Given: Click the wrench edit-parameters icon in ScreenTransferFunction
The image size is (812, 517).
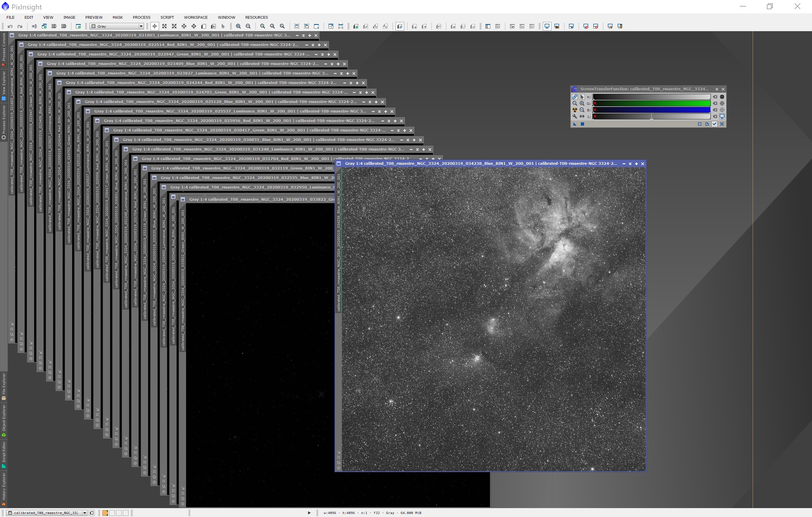Looking at the screenshot, I should pyautogui.click(x=575, y=116).
